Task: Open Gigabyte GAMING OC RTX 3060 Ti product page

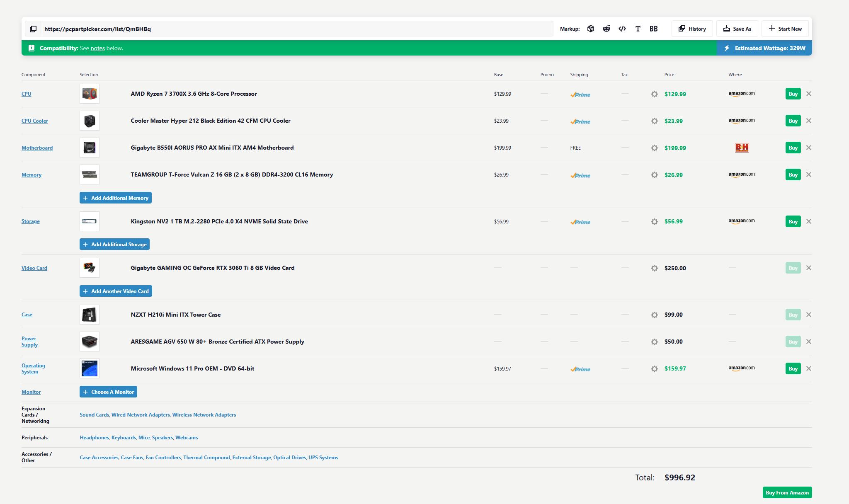Action: tap(213, 268)
